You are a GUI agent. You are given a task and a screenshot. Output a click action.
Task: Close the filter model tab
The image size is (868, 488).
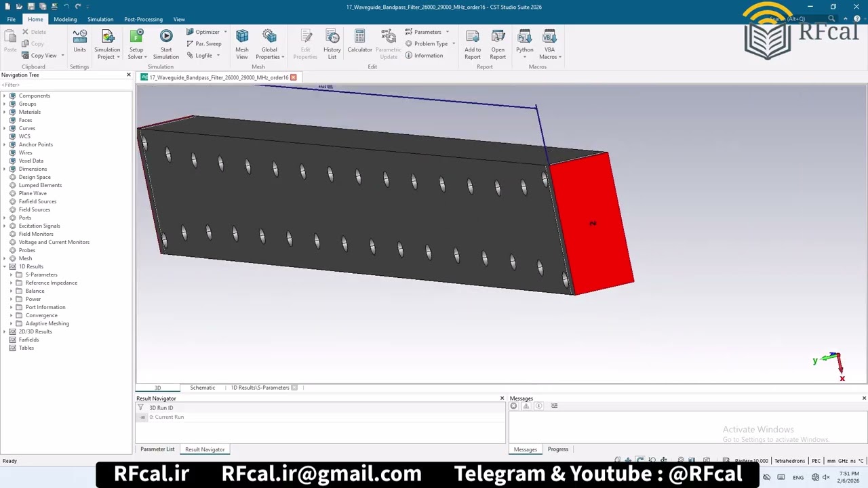(293, 77)
